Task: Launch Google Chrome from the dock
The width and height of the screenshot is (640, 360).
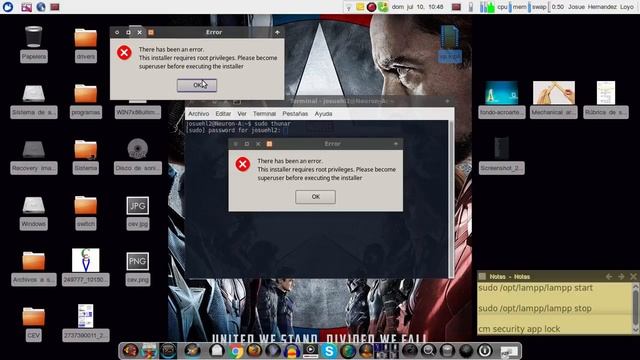Action: [236, 351]
